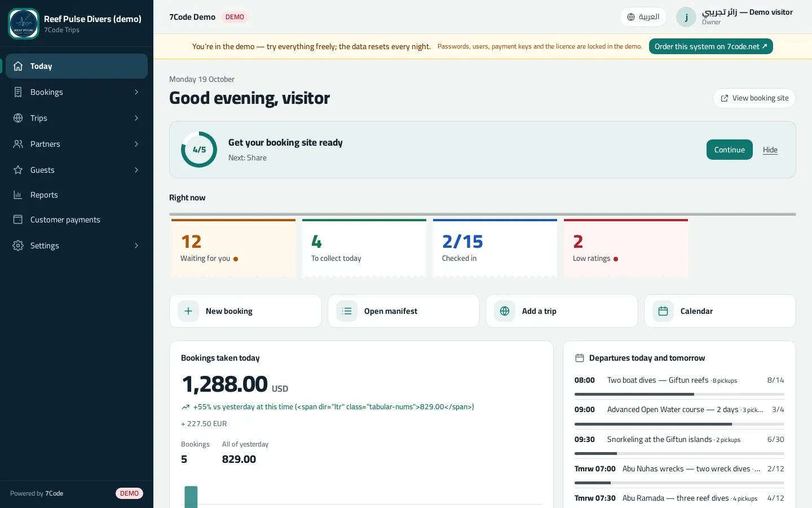Click the Reports chart icon
The width and height of the screenshot is (812, 508).
18,195
